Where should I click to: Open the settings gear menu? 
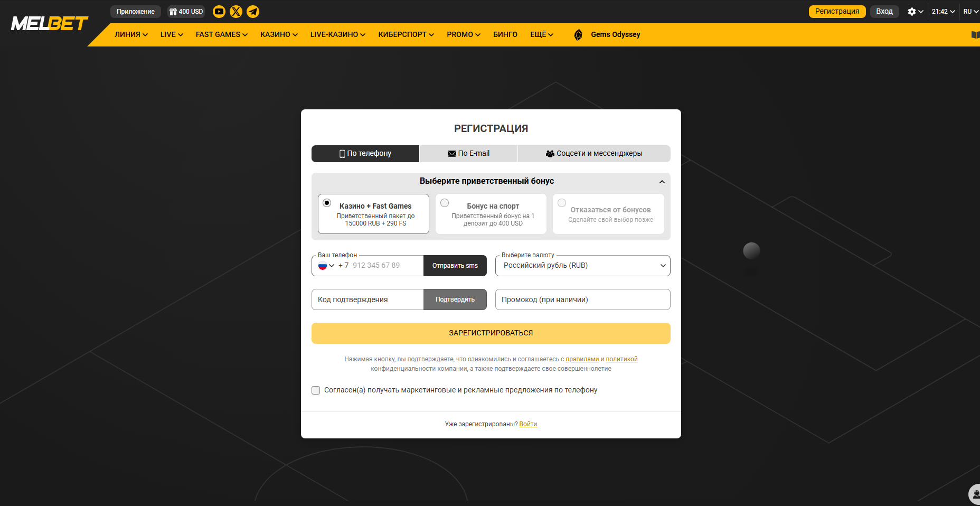(x=912, y=11)
